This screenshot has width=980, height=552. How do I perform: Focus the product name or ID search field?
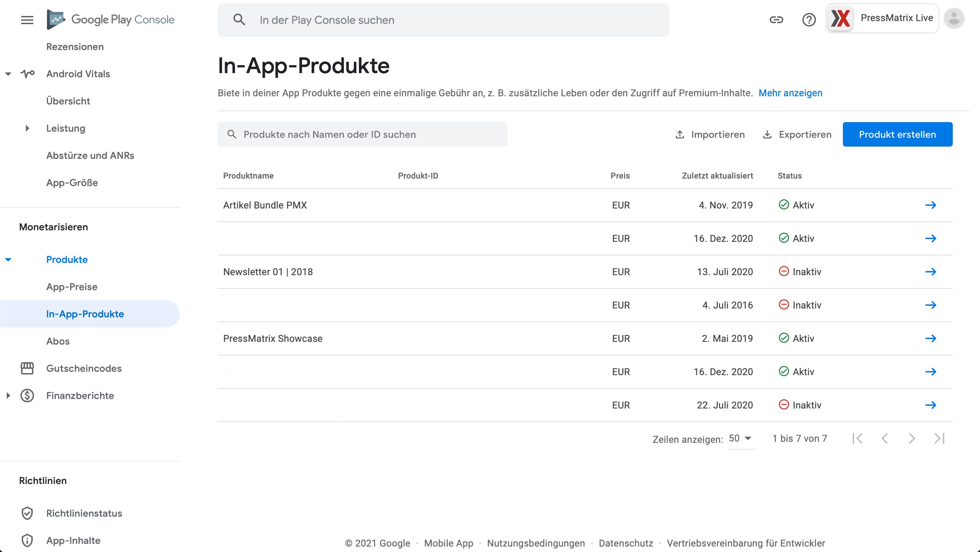click(x=362, y=134)
